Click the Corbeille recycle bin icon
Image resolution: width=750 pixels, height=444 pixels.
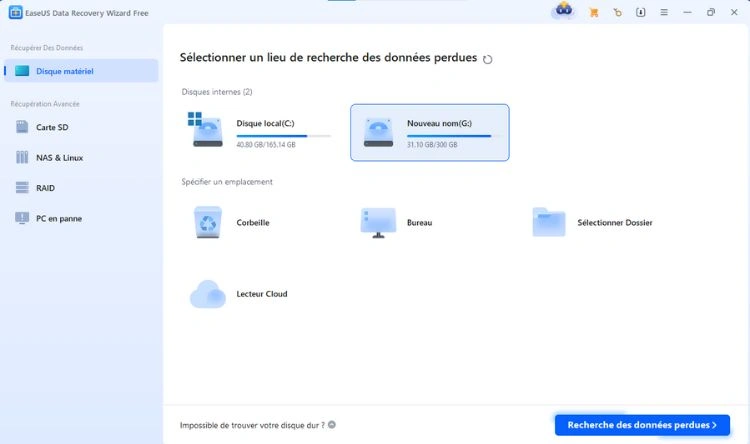pyautogui.click(x=208, y=222)
